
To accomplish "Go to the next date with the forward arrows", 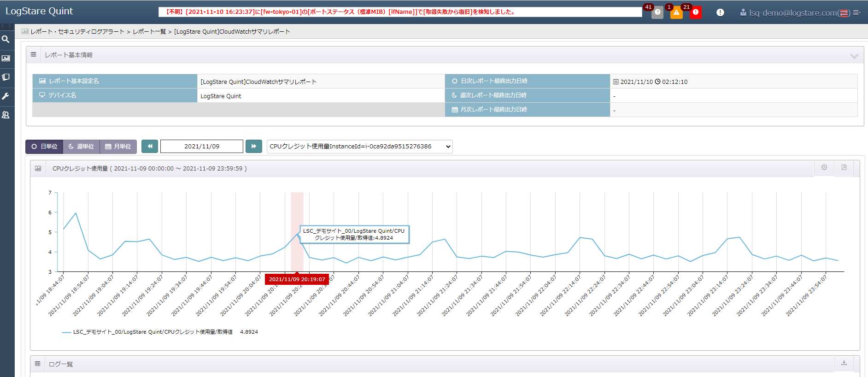I will click(254, 147).
